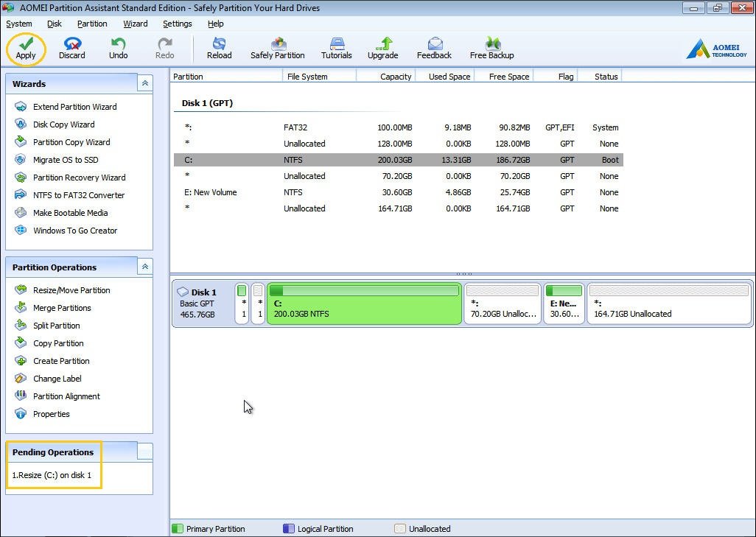Reload the disk information
Viewport: 756px width, 537px height.
[220, 49]
